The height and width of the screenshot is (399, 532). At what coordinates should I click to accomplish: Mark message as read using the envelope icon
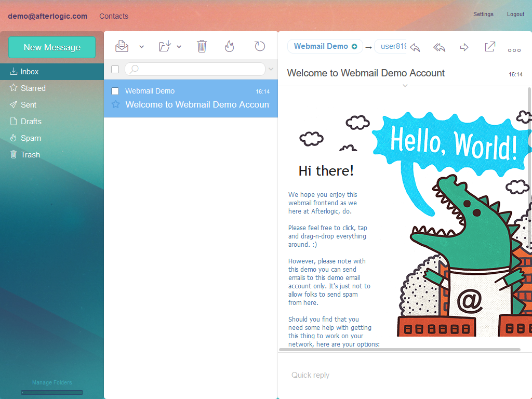[122, 46]
